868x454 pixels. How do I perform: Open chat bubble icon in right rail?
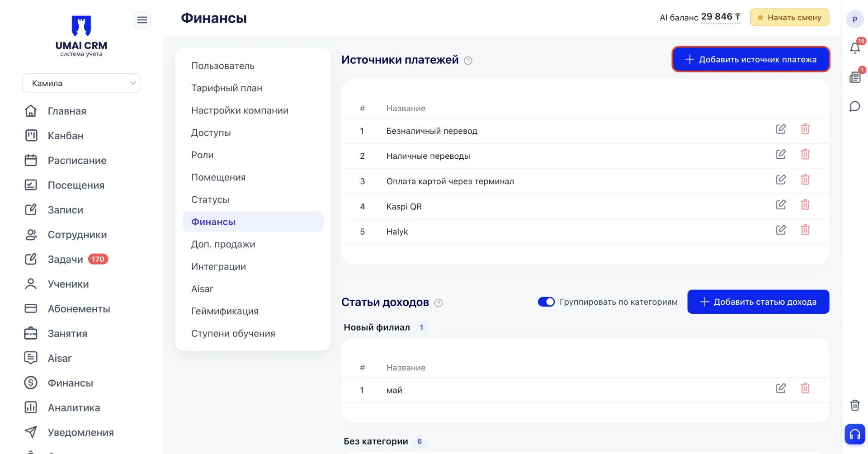(x=855, y=106)
